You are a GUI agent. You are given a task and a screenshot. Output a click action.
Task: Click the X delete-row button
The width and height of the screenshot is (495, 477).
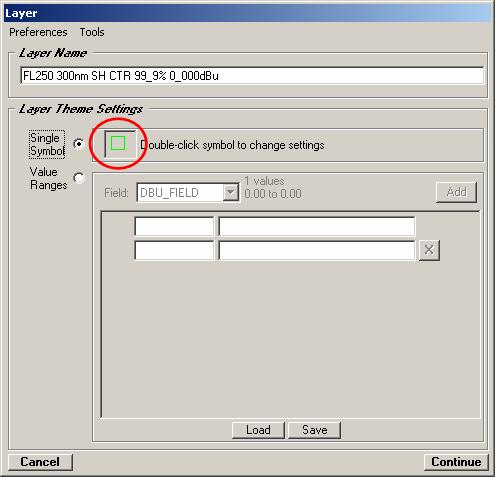[x=429, y=250]
